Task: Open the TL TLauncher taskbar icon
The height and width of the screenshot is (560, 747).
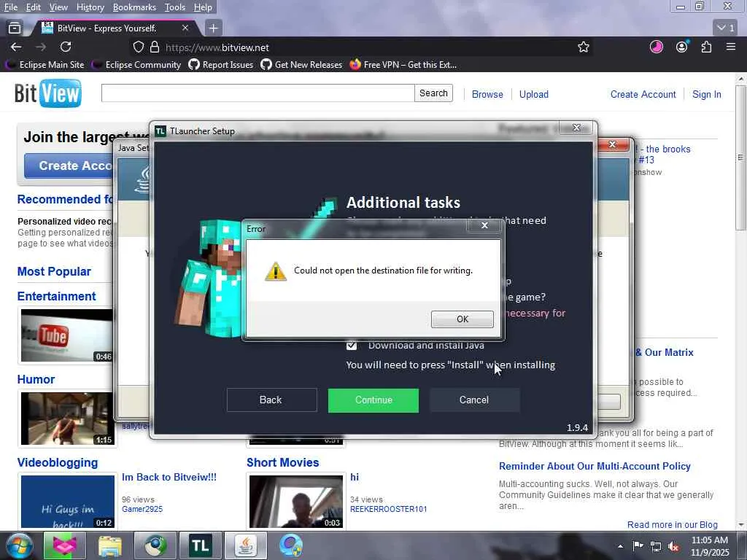Action: [x=201, y=545]
